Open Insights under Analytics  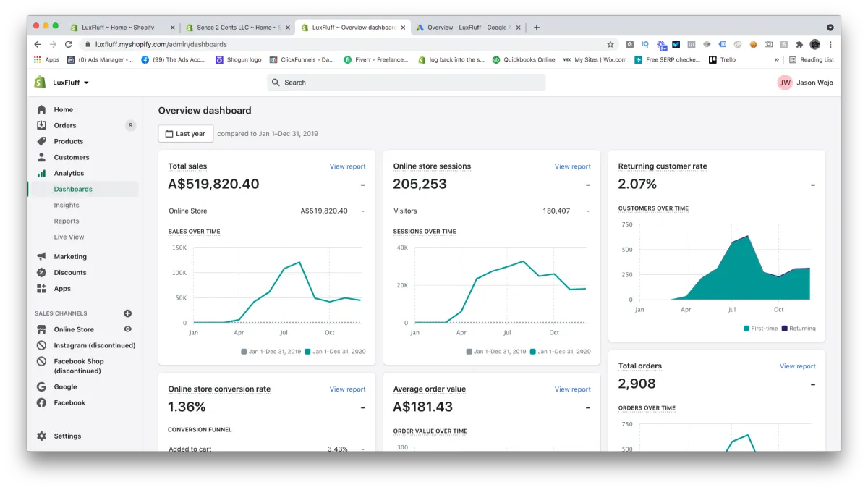67,205
